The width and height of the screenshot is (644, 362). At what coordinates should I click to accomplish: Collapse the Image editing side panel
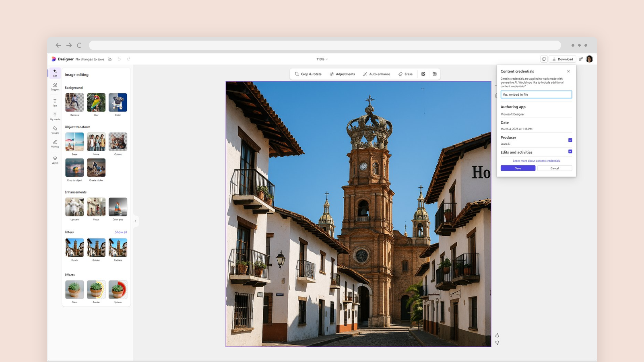(x=136, y=221)
